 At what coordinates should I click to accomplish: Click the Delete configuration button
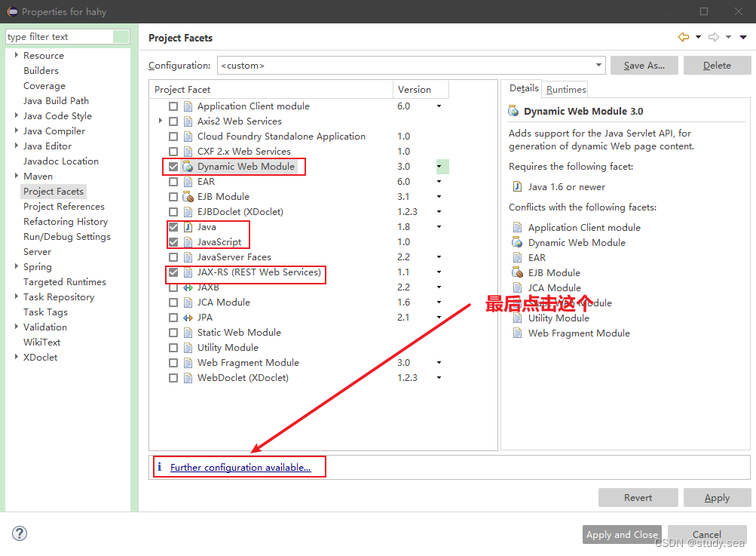pyautogui.click(x=717, y=65)
